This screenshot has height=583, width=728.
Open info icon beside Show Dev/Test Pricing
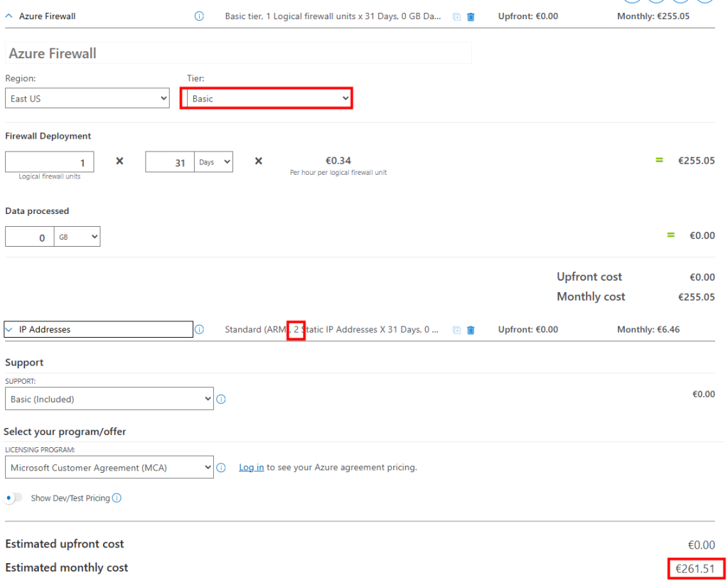click(x=117, y=498)
